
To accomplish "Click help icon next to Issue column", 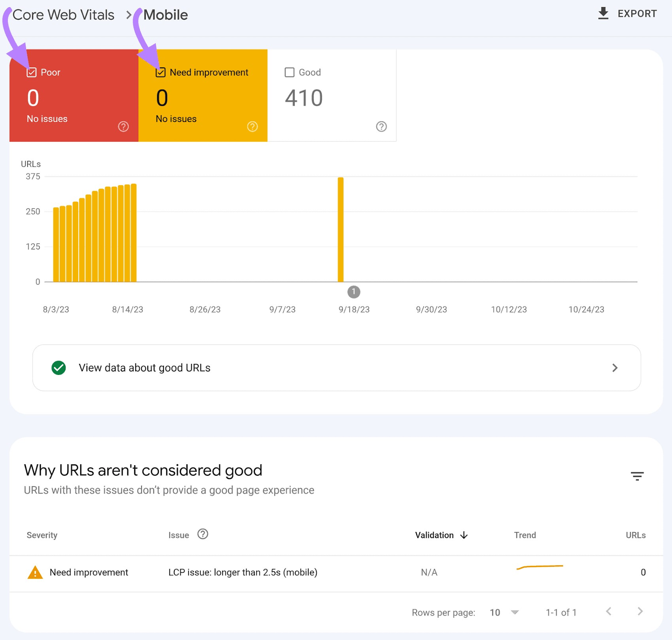I will pos(203,534).
